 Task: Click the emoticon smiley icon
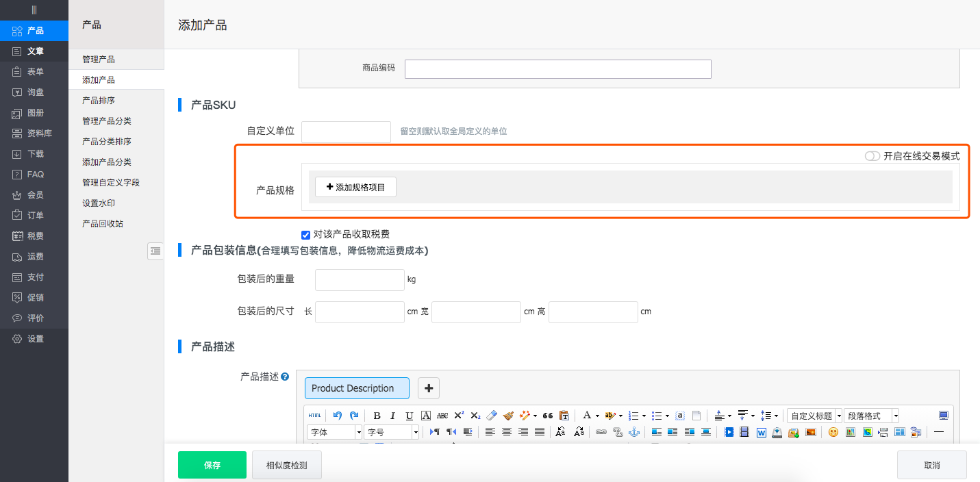833,432
